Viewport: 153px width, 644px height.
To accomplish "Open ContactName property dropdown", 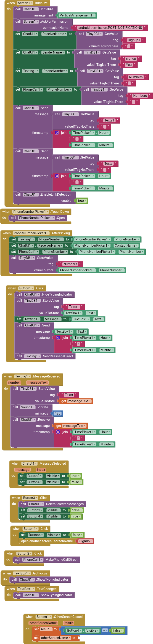I will click(x=126, y=245).
